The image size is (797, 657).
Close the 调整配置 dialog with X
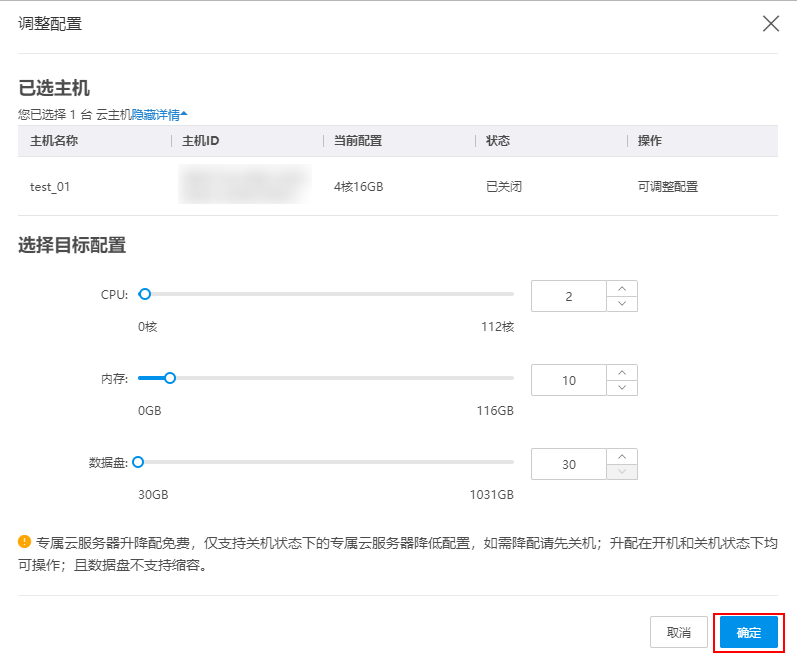[770, 24]
